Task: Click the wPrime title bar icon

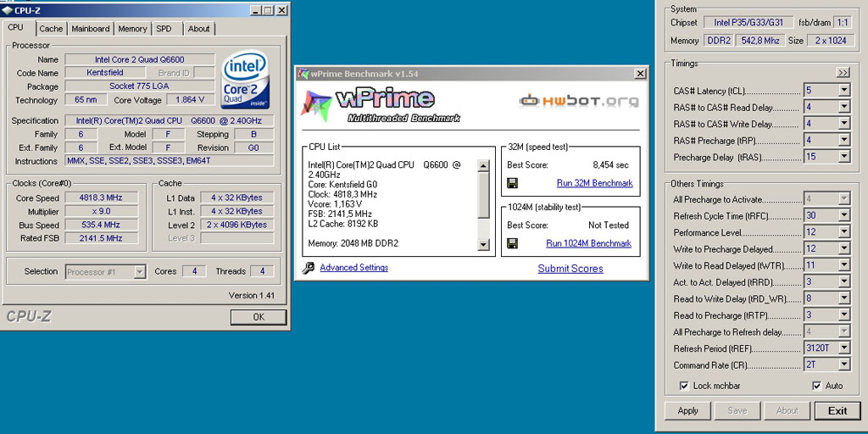Action: click(x=303, y=74)
